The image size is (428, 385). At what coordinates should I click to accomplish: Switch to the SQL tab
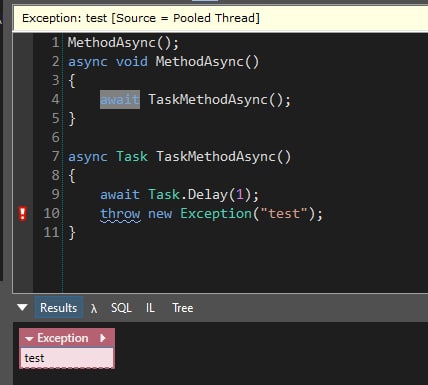coord(121,308)
